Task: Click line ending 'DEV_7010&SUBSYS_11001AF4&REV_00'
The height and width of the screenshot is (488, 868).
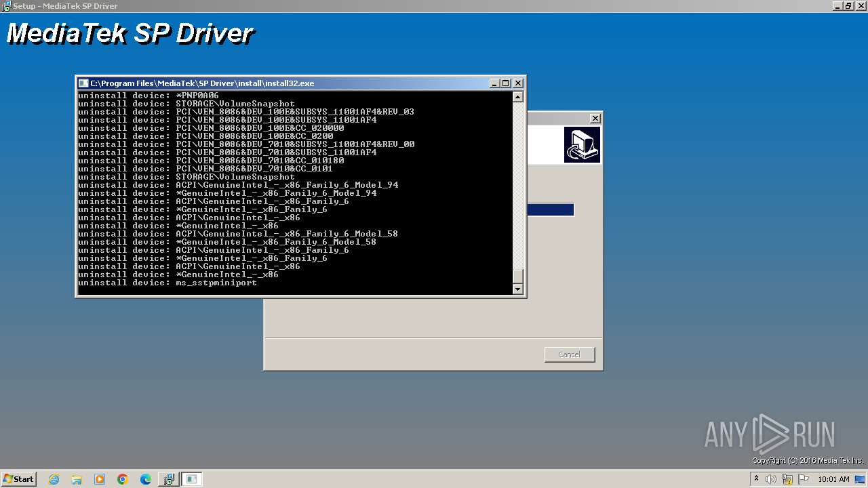Action: pos(246,144)
